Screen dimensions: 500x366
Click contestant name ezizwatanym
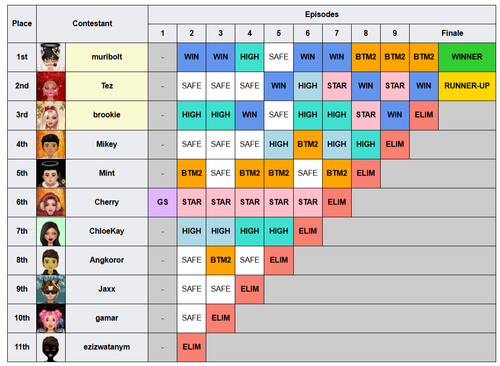coord(107,347)
